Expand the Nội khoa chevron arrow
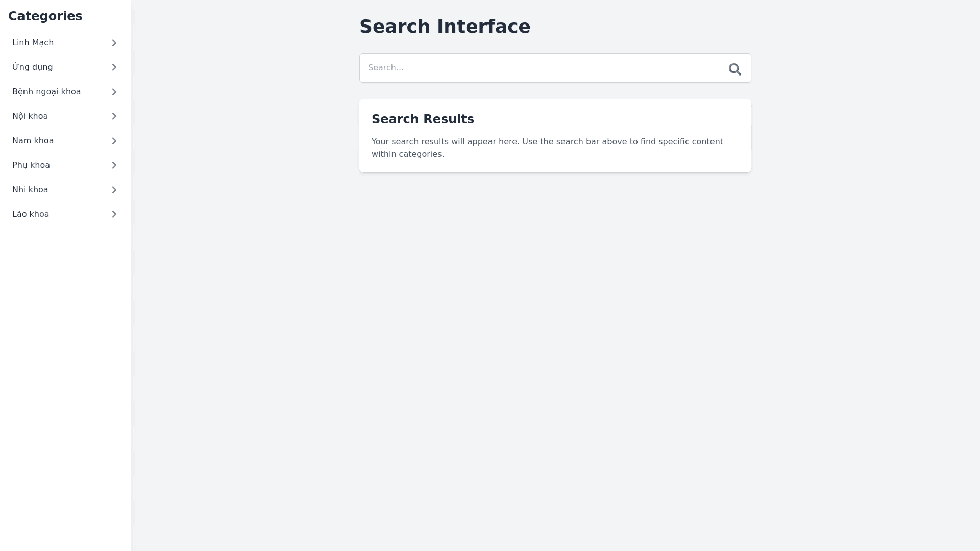Viewport: 980px width, 551px height. [x=114, y=116]
